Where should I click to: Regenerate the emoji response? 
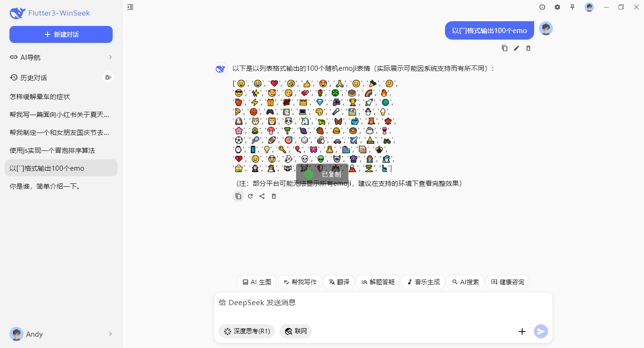click(250, 196)
